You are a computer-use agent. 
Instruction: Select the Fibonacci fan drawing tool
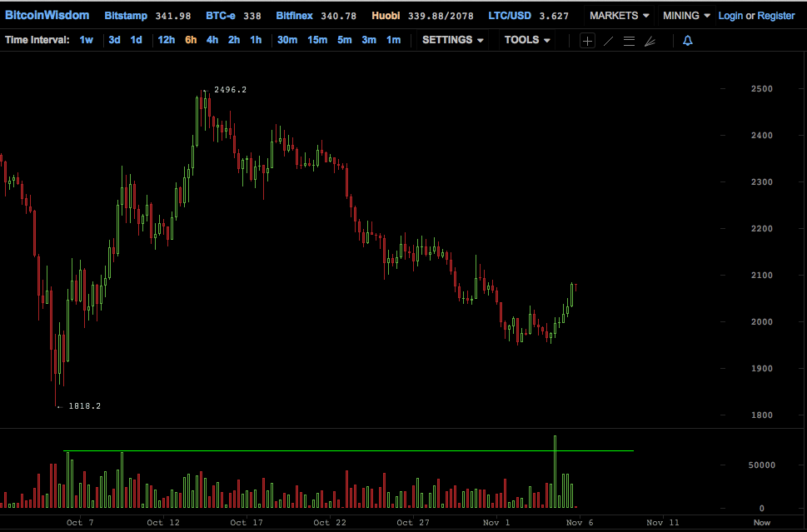tap(650, 41)
